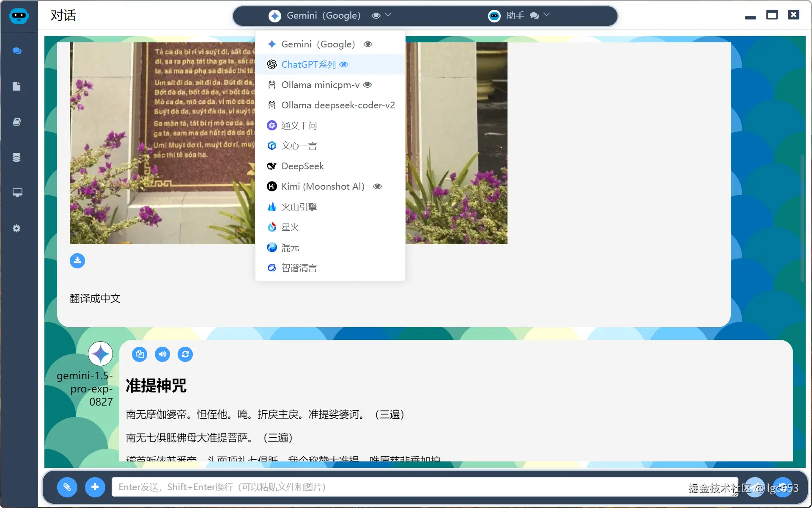Open the database sidebar icon

click(17, 157)
